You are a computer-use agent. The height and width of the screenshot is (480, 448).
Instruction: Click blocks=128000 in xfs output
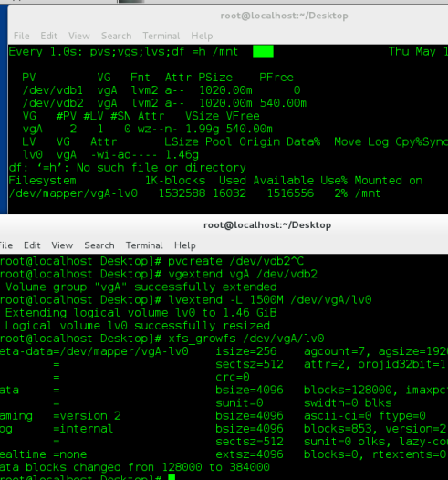(x=348, y=390)
